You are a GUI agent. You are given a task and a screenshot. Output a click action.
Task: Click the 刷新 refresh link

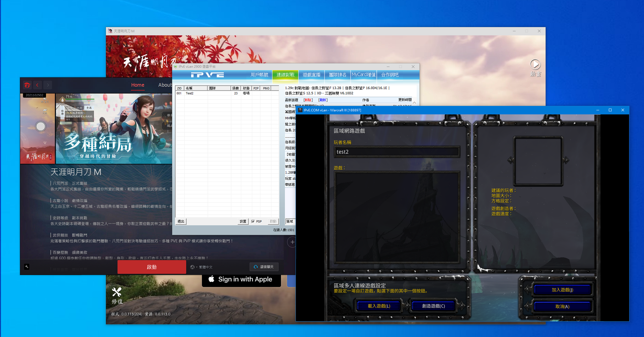(323, 100)
